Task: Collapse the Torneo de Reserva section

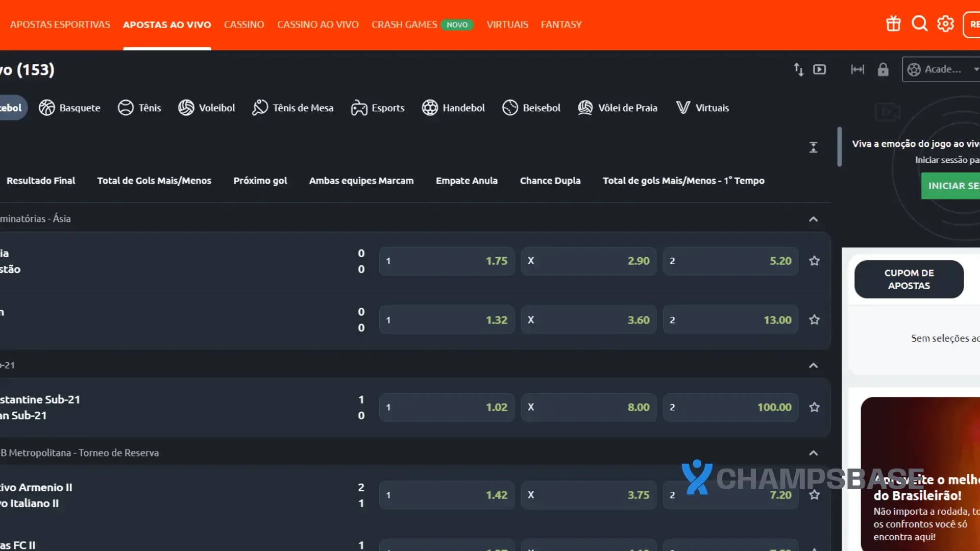Action: (x=813, y=453)
